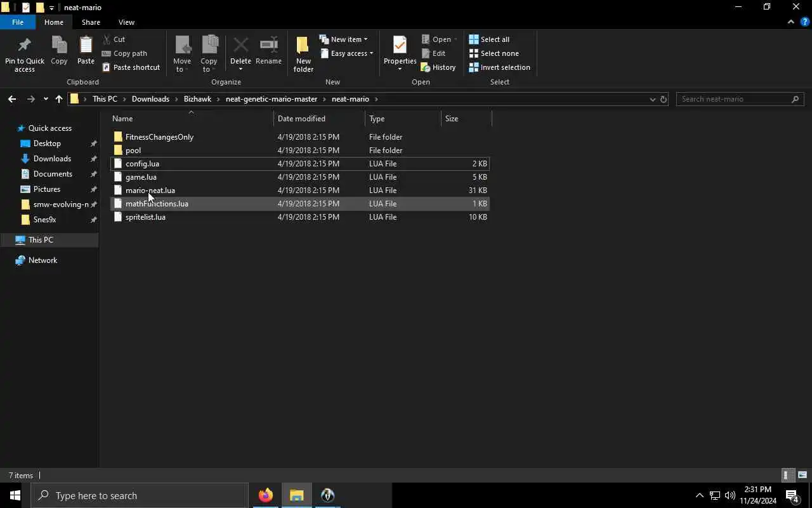Click the Paste ribbon icon
The image size is (812, 508).
pos(86,51)
